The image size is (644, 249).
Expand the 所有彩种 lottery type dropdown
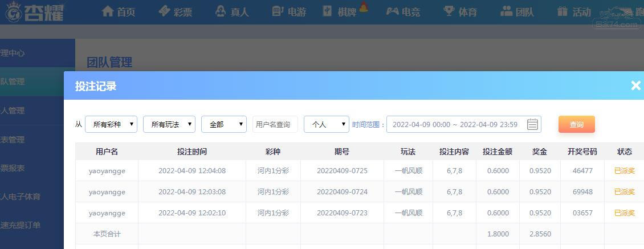(111, 124)
